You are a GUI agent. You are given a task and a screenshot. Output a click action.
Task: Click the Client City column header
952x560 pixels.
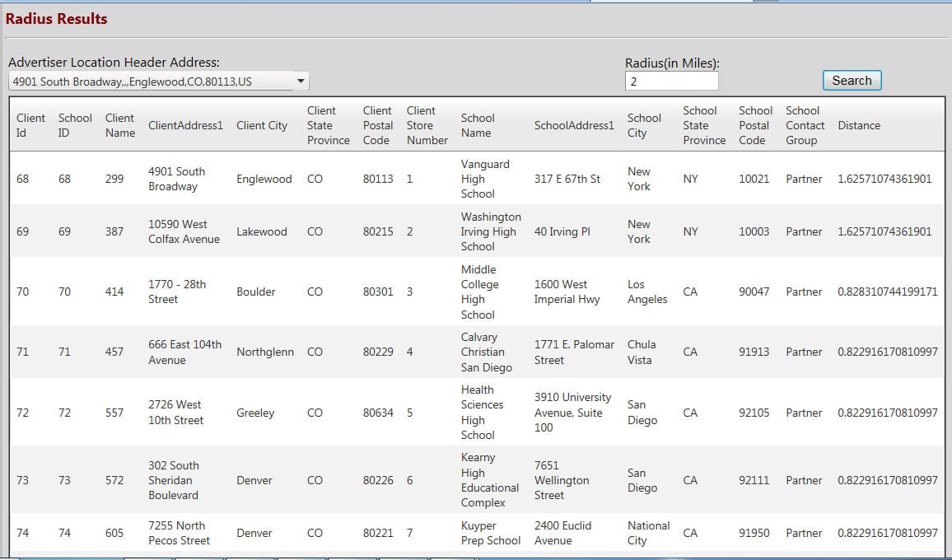pyautogui.click(x=262, y=125)
